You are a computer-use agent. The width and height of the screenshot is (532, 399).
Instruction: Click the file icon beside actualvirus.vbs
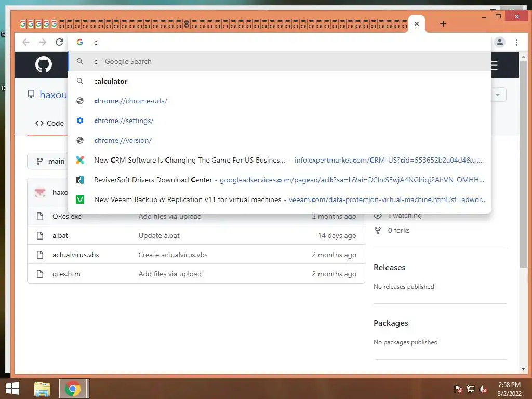(x=39, y=255)
